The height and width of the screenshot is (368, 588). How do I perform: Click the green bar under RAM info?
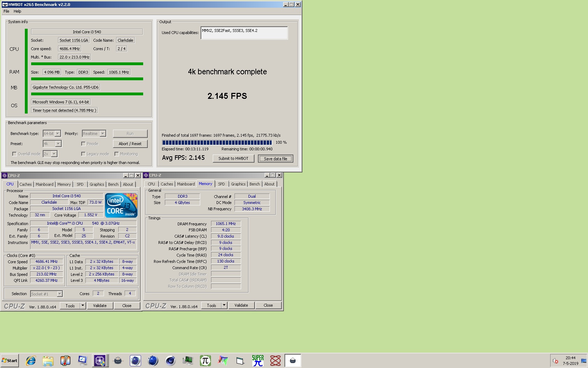coord(87,79)
